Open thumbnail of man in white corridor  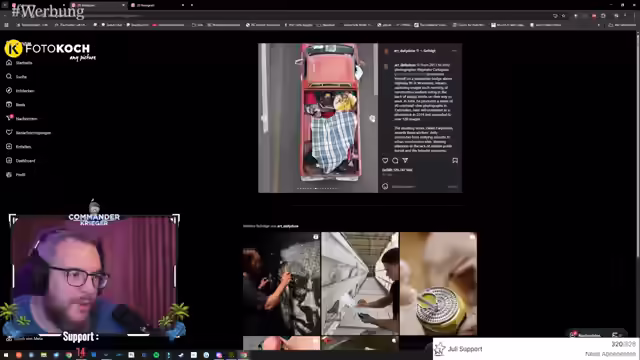(x=360, y=284)
